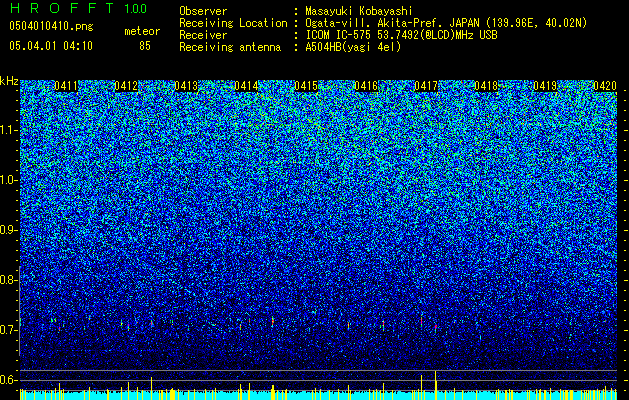Click the 0.8 kHz axis label
This screenshot has height=400, width=629.
click(x=8, y=280)
